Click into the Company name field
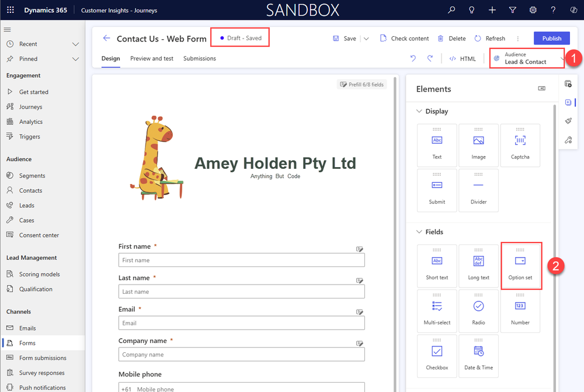584x392 pixels. (241, 355)
